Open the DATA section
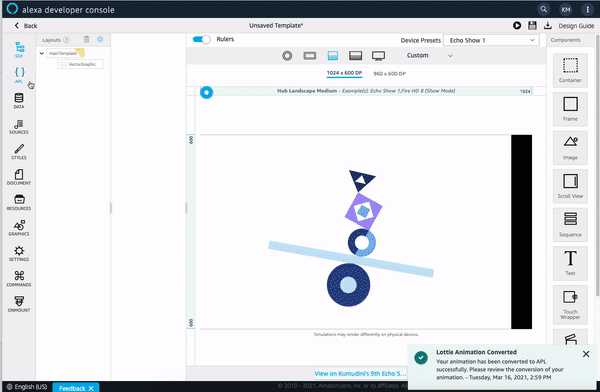The height and width of the screenshot is (392, 600). coord(19,101)
